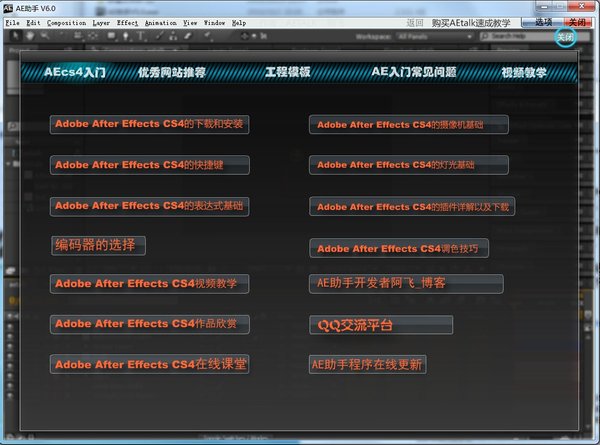Image resolution: width=600 pixels, height=445 pixels.
Task: Select the Rectangle mask tool
Action: pyautogui.click(x=111, y=36)
